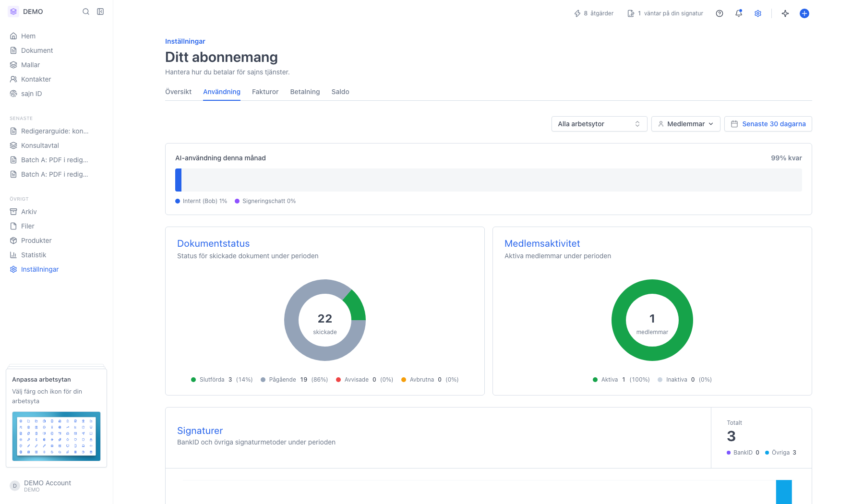Open the Betalning tab
The image size is (864, 504).
point(305,92)
